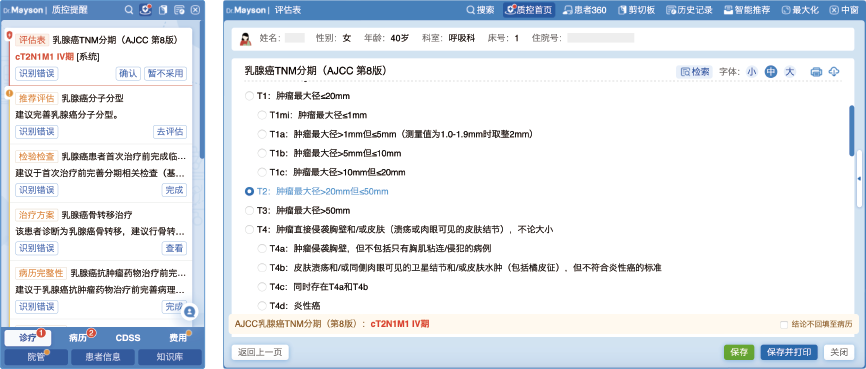
Task: Click the print icon next to font sizes
Action: point(816,71)
